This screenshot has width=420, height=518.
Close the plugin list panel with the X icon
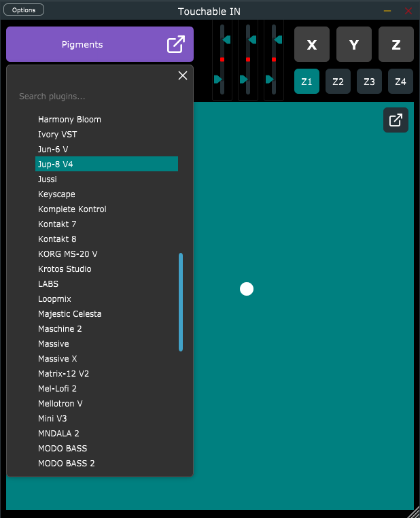point(182,75)
